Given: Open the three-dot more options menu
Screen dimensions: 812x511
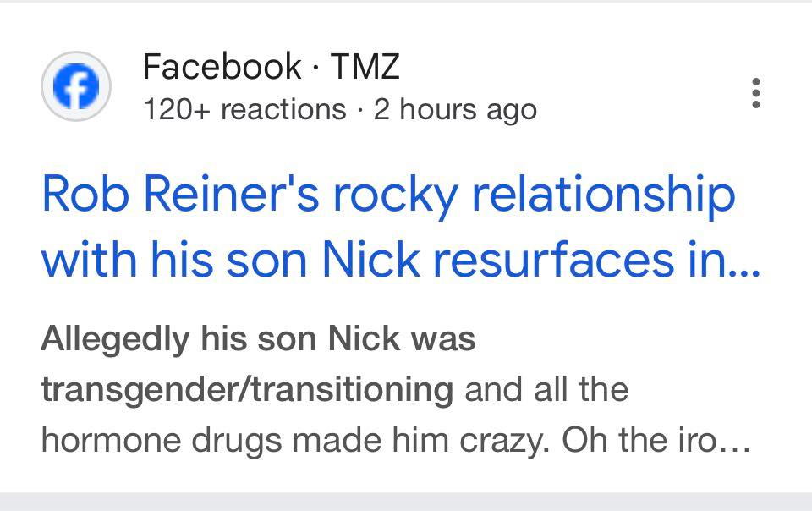Looking at the screenshot, I should (x=756, y=93).
